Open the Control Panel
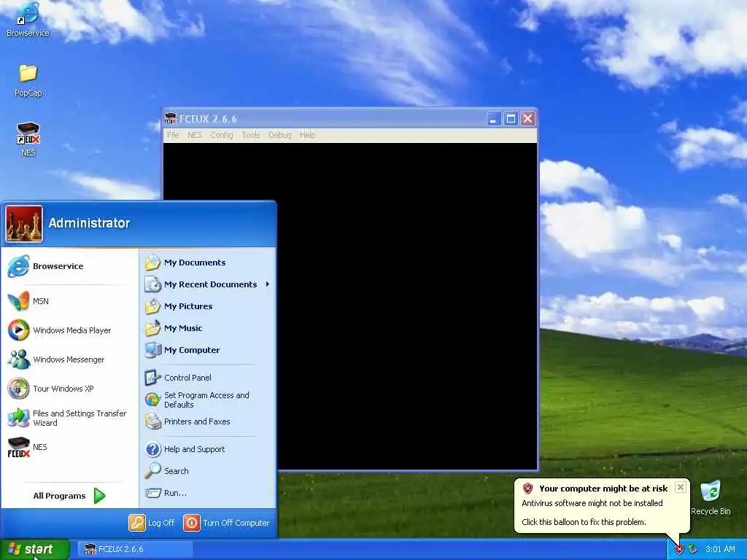The image size is (747, 560). pos(208,378)
